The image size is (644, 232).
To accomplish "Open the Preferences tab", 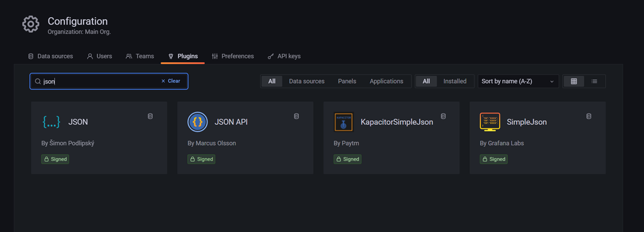I will tap(233, 56).
